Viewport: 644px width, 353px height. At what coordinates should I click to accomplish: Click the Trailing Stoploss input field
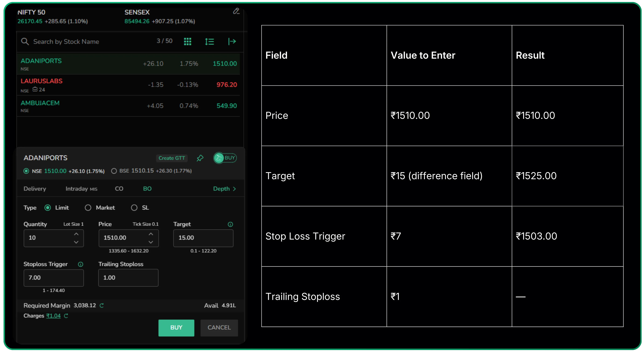pyautogui.click(x=128, y=277)
